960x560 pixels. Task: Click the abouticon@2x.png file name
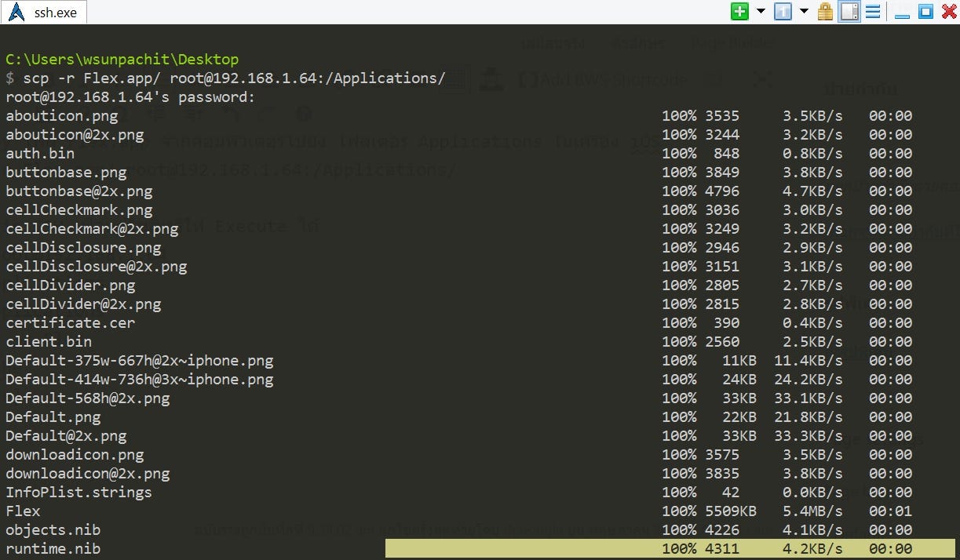[x=75, y=135]
